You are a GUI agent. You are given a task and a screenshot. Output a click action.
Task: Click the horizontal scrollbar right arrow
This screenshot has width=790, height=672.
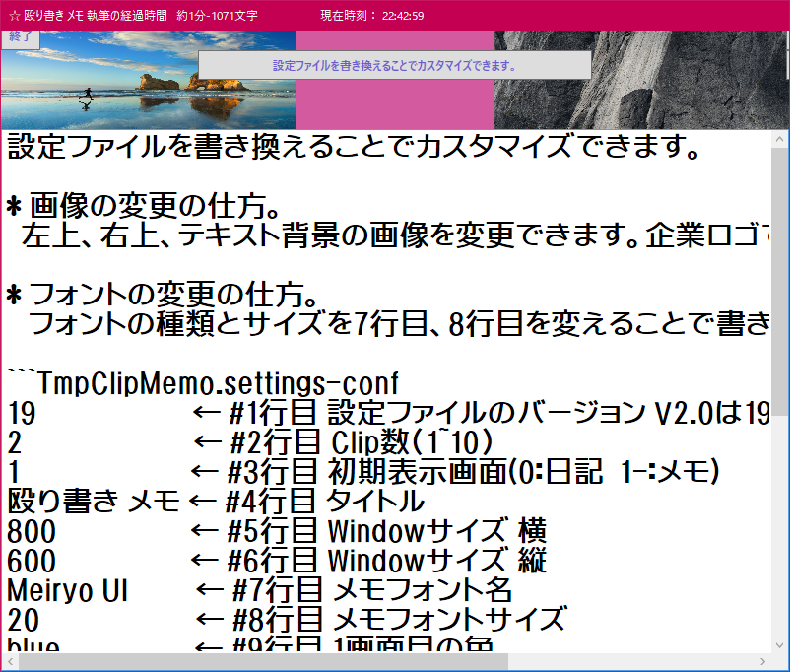click(762, 661)
